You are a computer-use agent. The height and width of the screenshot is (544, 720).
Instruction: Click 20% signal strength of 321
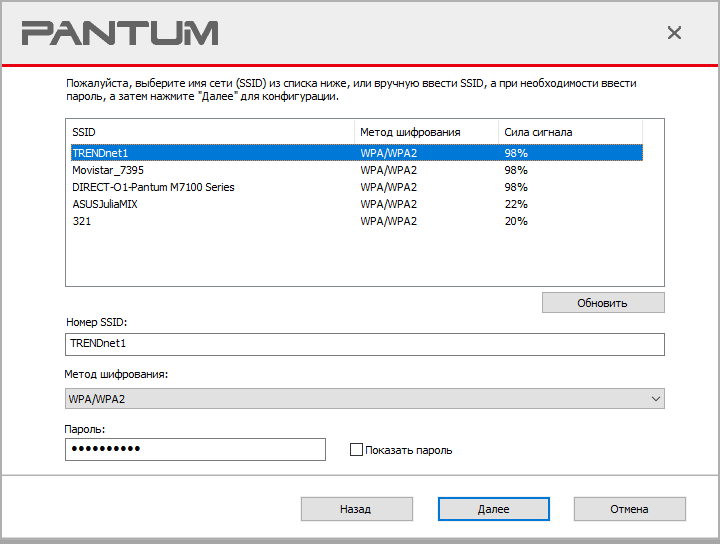516,221
